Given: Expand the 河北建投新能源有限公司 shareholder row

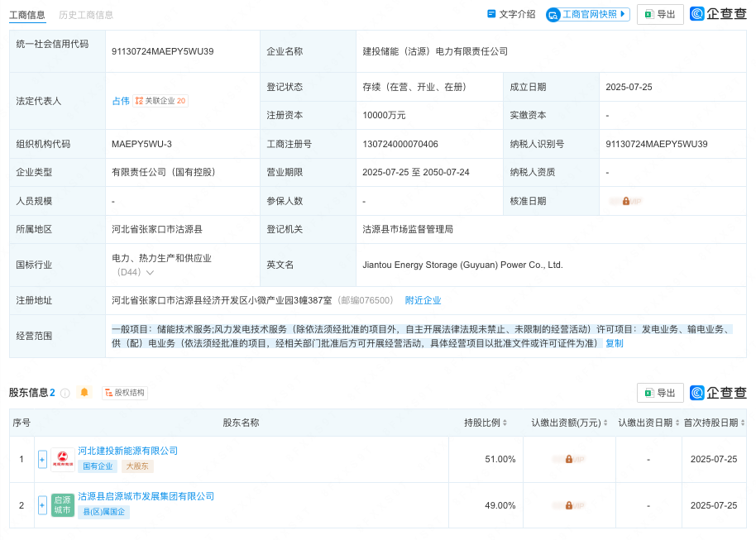Looking at the screenshot, I should 42,460.
